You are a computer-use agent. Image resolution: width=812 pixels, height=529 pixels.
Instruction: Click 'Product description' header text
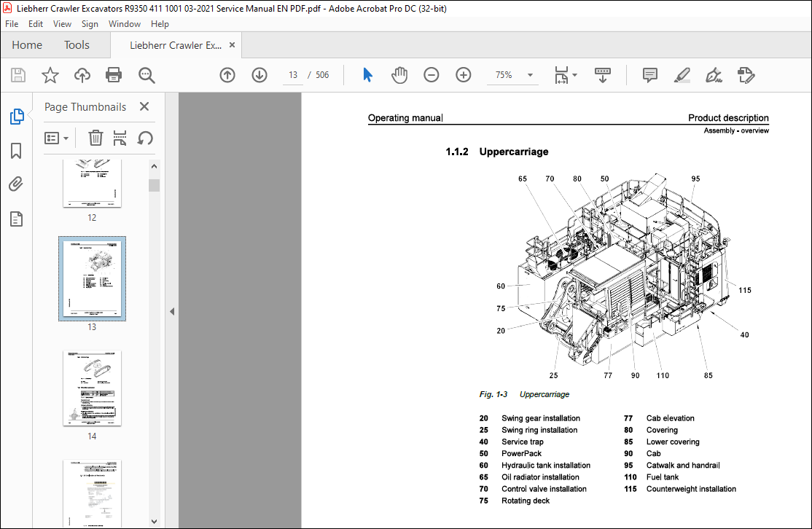tap(728, 118)
